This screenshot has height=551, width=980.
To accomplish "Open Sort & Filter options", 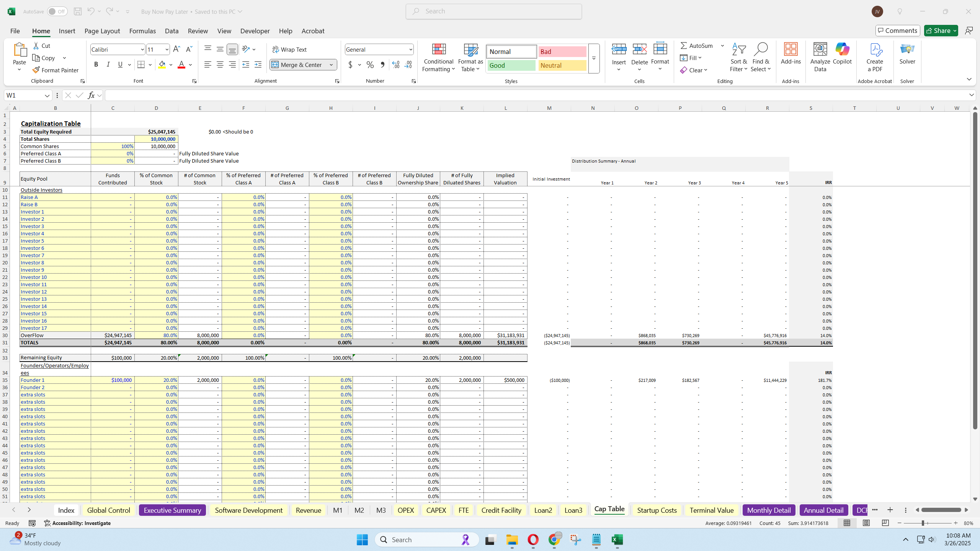I will [738, 57].
